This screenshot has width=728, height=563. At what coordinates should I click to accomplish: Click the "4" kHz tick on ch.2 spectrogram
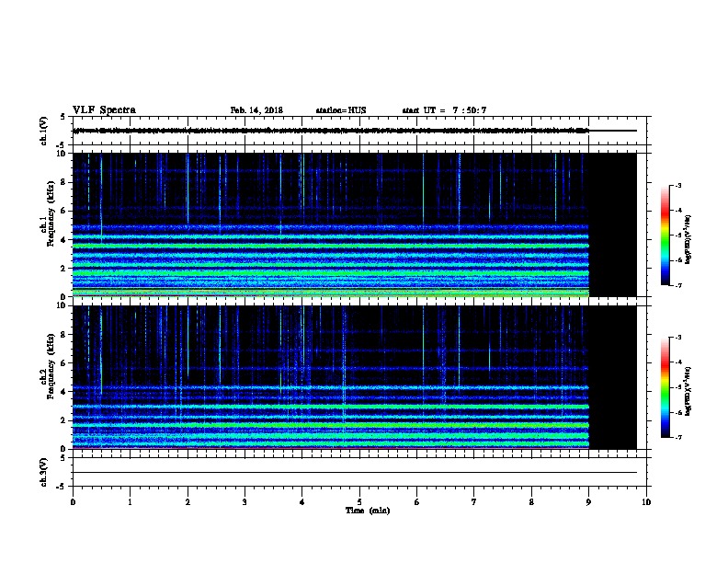pos(64,392)
